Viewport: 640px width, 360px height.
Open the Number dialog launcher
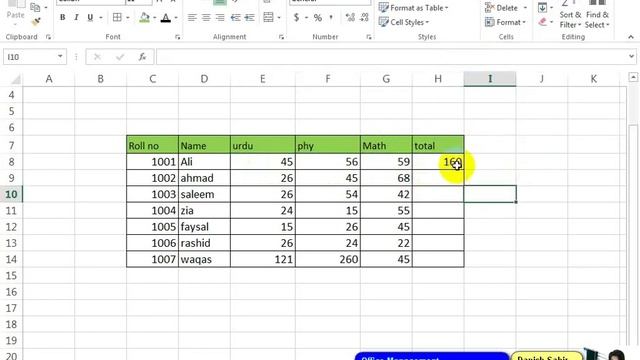click(369, 37)
